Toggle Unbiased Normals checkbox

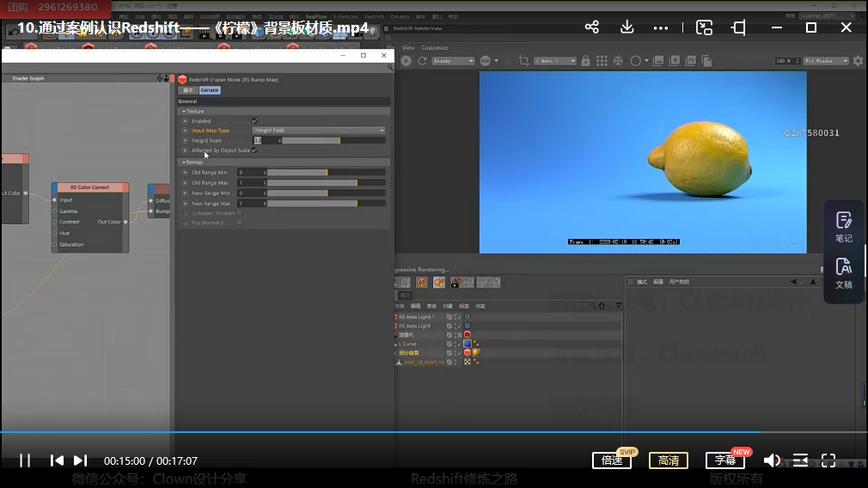click(x=239, y=213)
